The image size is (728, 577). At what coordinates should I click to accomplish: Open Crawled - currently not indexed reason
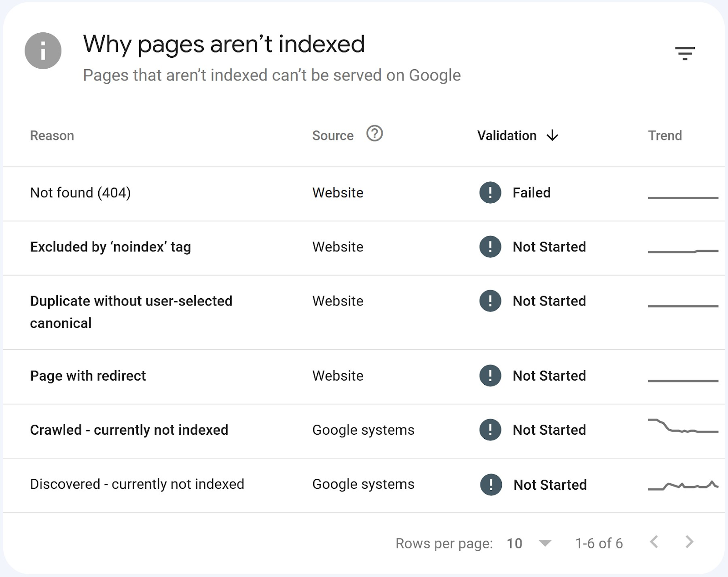tap(129, 430)
